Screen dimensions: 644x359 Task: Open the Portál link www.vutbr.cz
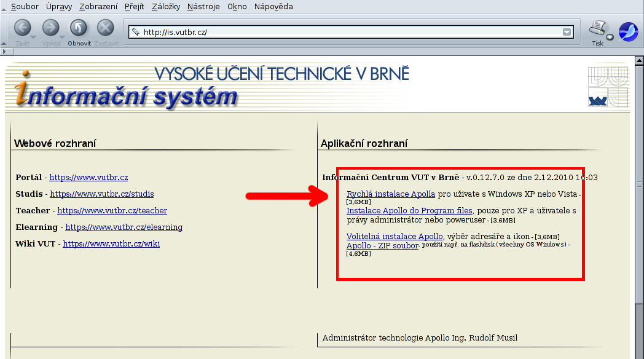coord(88,178)
